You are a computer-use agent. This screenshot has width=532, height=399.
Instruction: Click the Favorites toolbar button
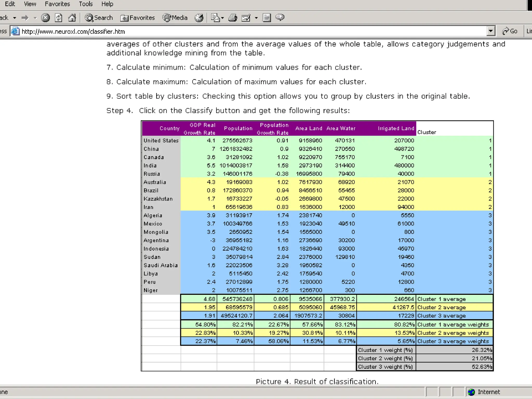[x=138, y=18]
